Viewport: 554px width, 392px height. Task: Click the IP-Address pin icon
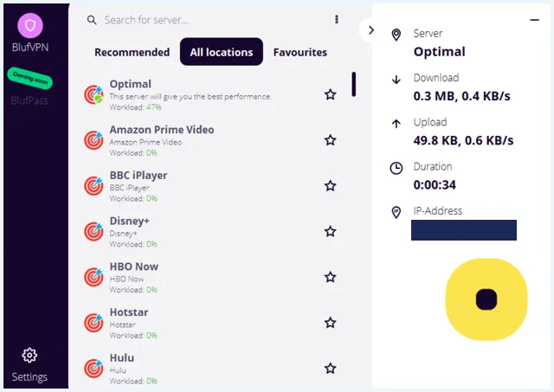[396, 212]
